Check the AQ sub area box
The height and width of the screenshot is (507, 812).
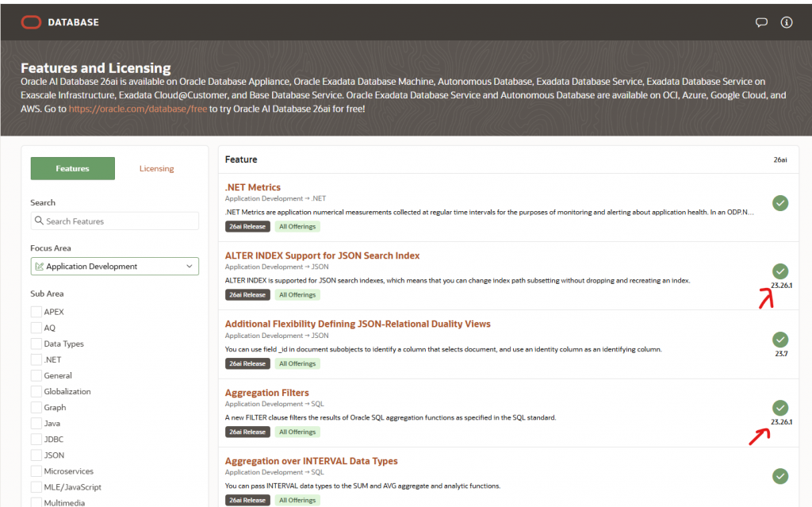(36, 328)
